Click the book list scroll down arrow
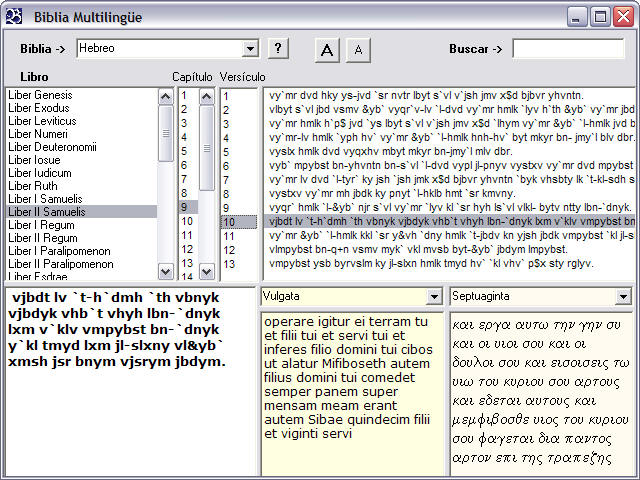This screenshot has height=480, width=640. click(165, 271)
